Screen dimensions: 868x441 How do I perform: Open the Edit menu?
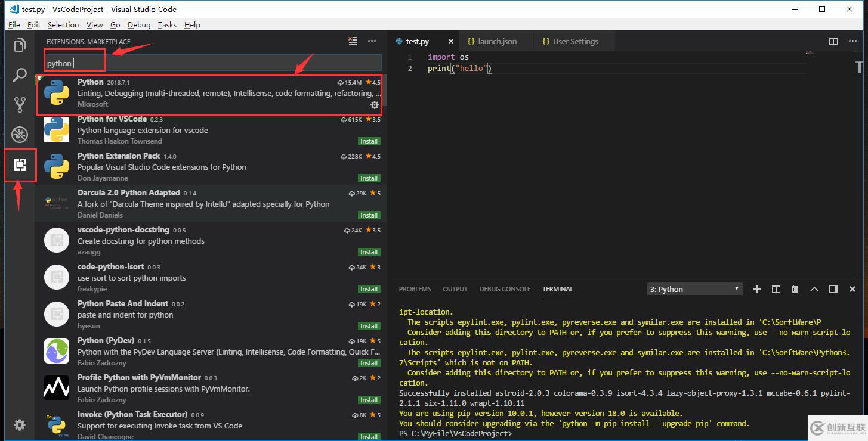click(34, 24)
